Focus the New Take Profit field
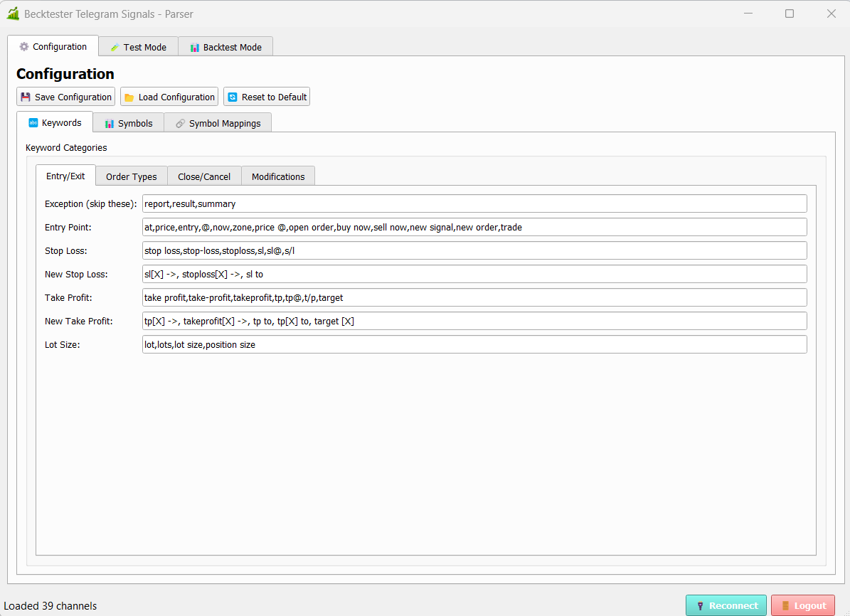Screen dimensions: 850x616 click(x=474, y=321)
